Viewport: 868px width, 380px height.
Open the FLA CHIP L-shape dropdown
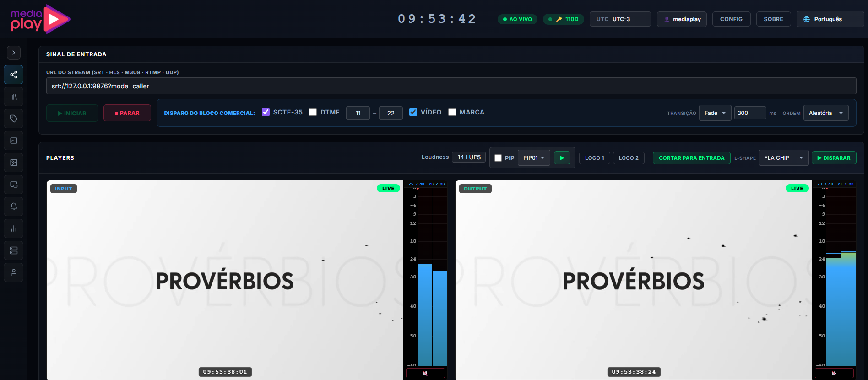pos(784,158)
